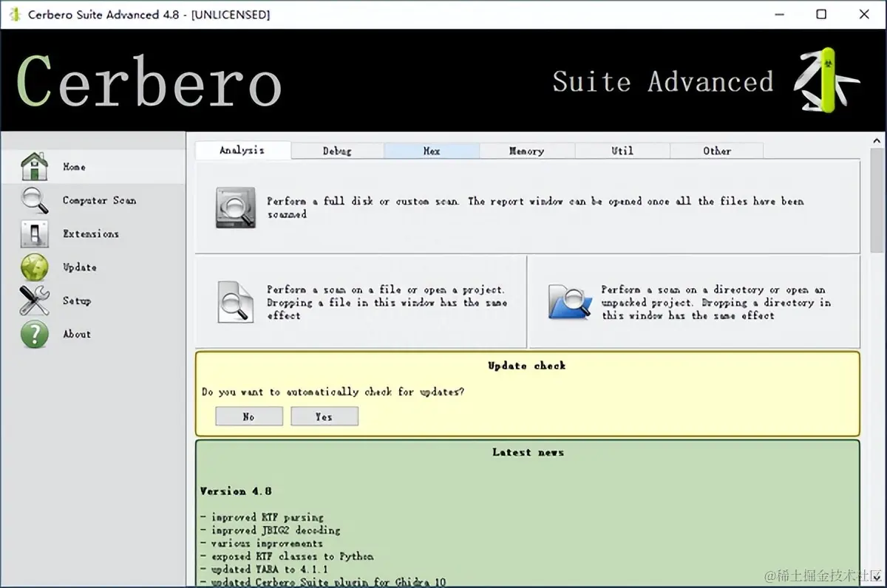This screenshot has height=588, width=887.
Task: Select the Setup label in sidebar
Action: pos(77,301)
